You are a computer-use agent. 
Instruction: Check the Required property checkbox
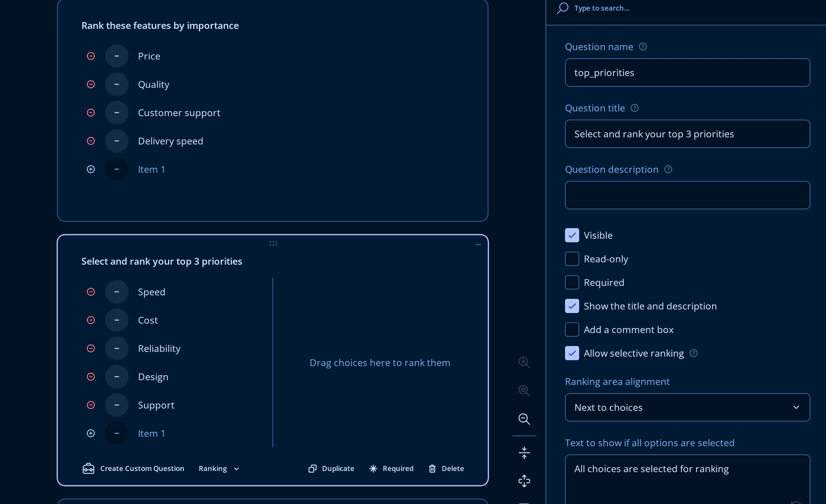click(x=572, y=282)
